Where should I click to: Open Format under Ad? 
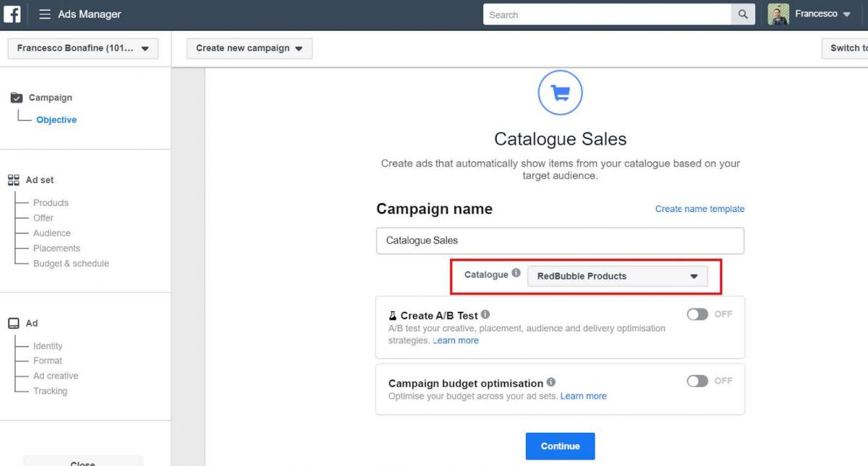click(x=48, y=360)
